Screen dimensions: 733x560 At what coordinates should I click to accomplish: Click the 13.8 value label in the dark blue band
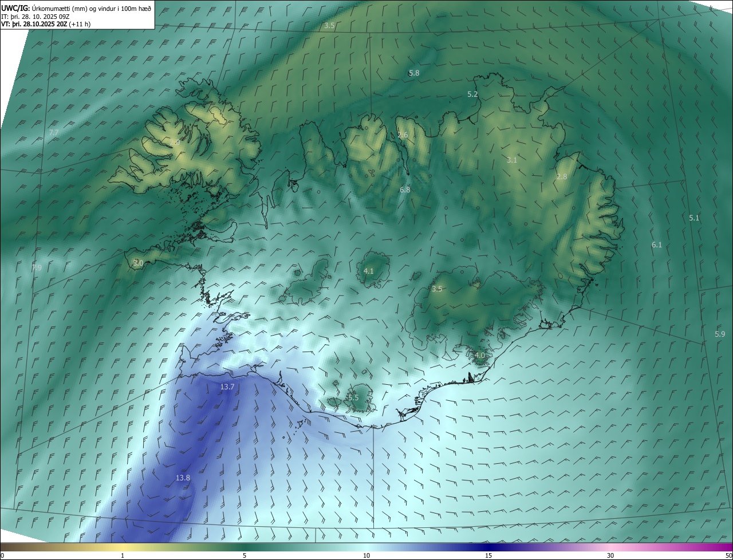point(183,478)
